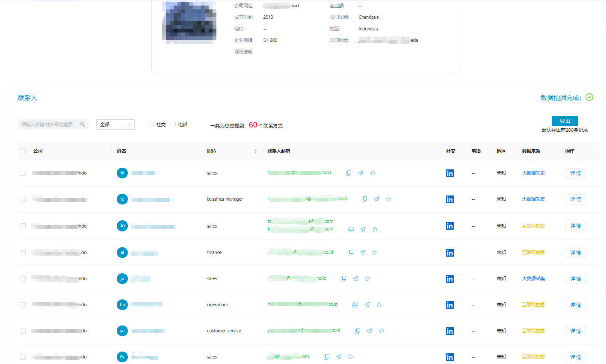Click the green data mining complete checkmark
Viewport: 606px width, 364px height.
tap(589, 98)
